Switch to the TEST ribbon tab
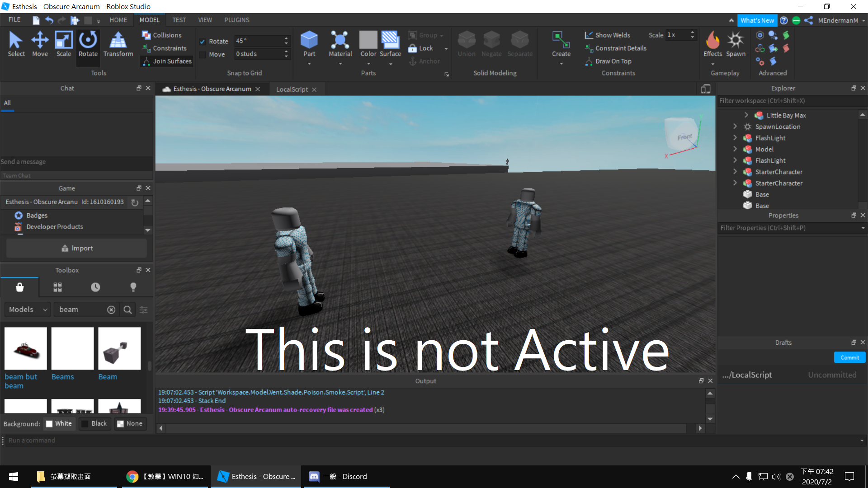Image resolution: width=868 pixels, height=488 pixels. click(x=179, y=20)
